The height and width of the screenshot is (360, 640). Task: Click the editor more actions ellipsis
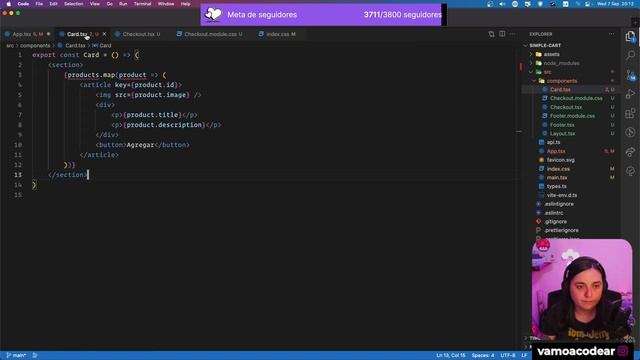513,34
